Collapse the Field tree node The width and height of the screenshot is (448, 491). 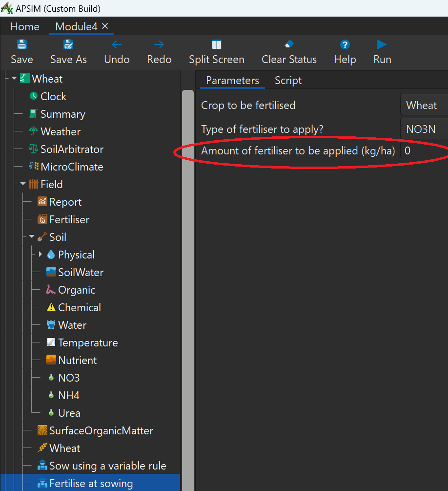[x=23, y=184]
